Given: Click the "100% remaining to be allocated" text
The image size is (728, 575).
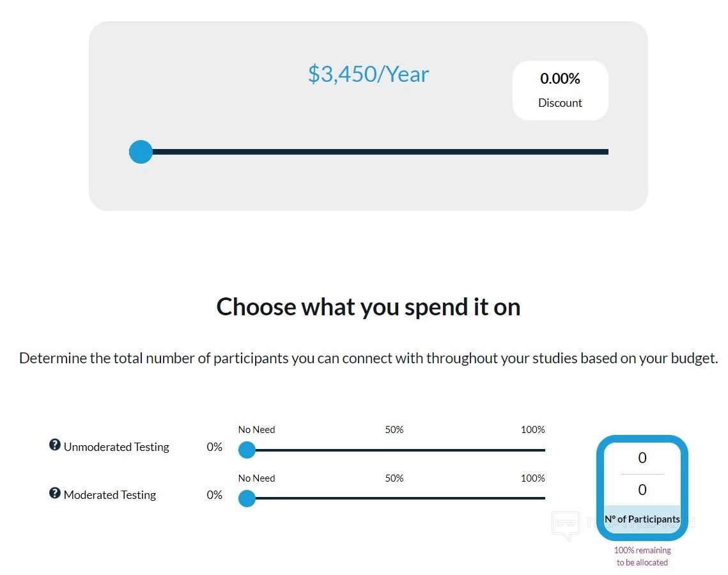Looking at the screenshot, I should pos(642,556).
